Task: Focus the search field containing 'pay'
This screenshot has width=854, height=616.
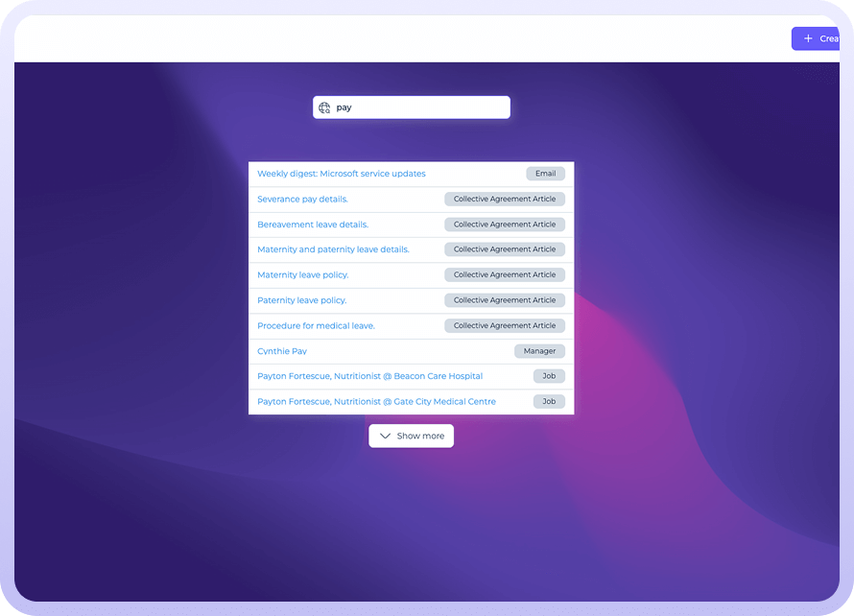Action: [418, 108]
